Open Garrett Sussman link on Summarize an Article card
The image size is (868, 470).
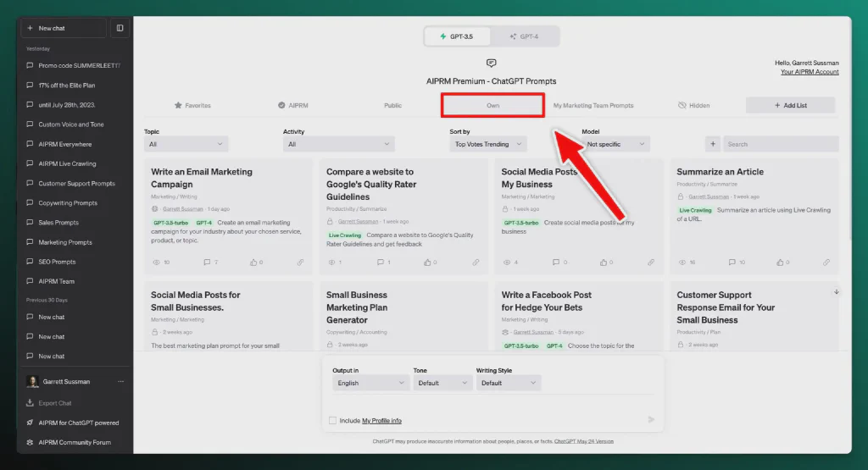[x=709, y=196]
